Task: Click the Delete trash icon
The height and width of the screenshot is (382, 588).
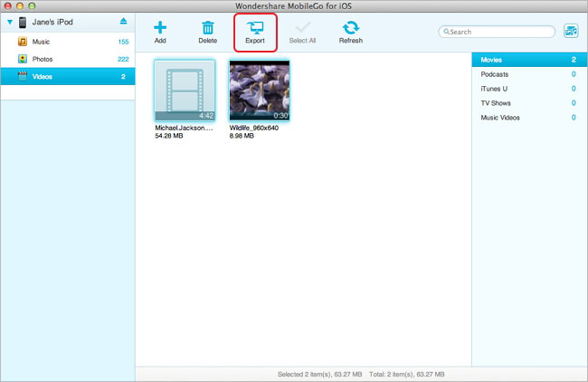Action: (x=208, y=27)
